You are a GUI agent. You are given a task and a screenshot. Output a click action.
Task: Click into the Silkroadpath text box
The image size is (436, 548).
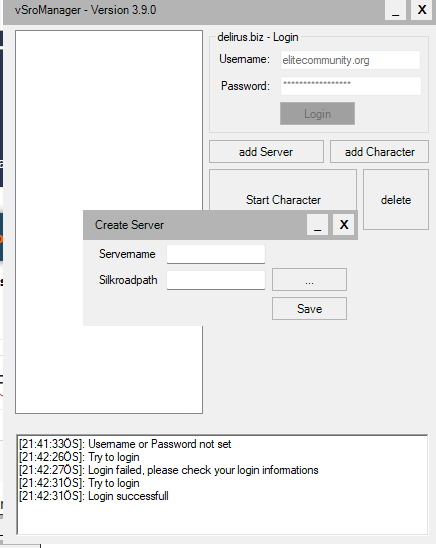[x=216, y=280]
